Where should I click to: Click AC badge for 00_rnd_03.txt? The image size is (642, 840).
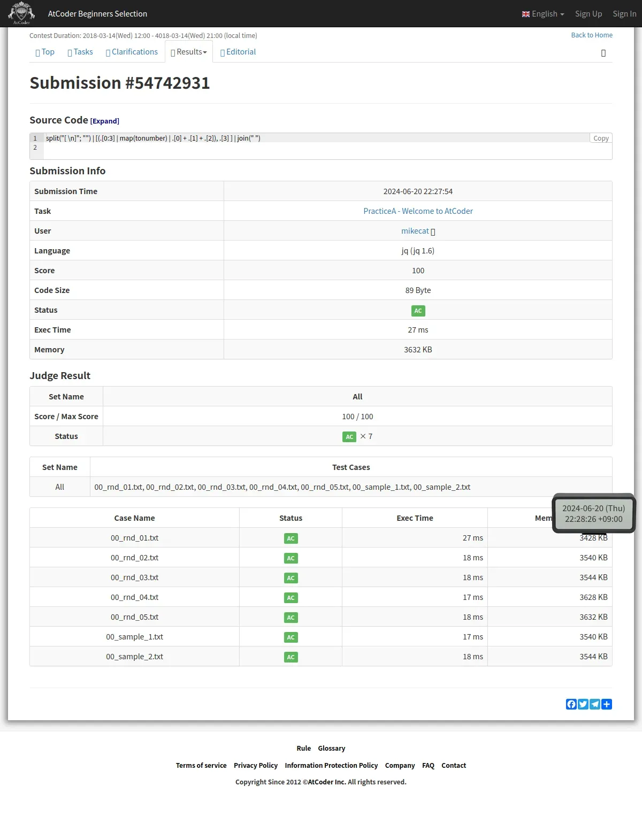291,578
